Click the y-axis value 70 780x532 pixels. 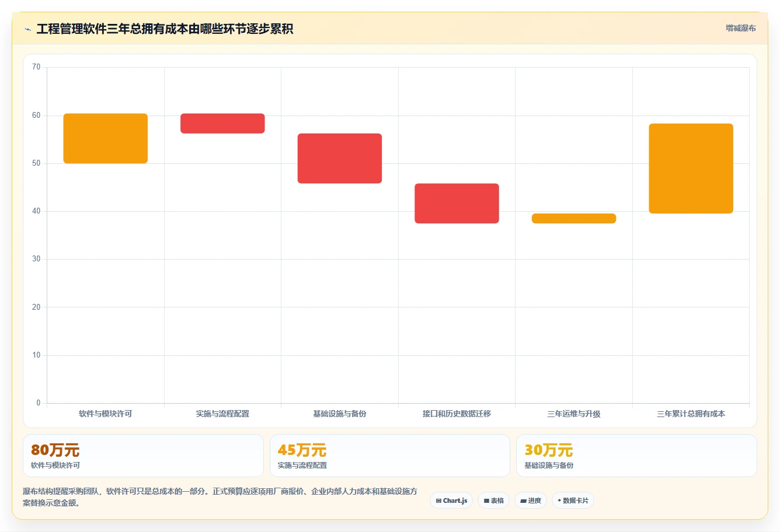[36, 67]
